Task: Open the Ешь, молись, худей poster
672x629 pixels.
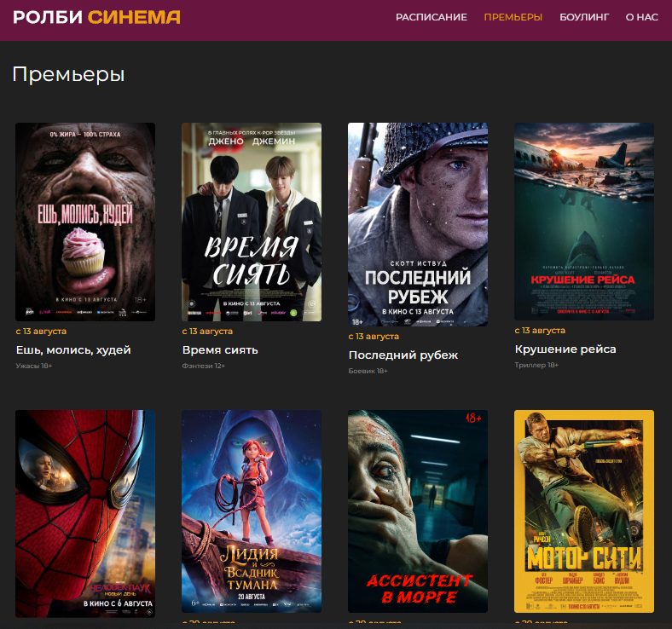Action: tap(85, 222)
